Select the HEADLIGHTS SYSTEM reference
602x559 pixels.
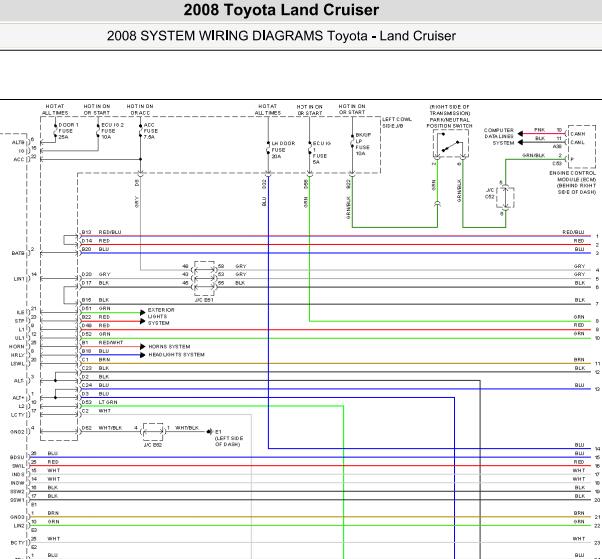coord(177,355)
